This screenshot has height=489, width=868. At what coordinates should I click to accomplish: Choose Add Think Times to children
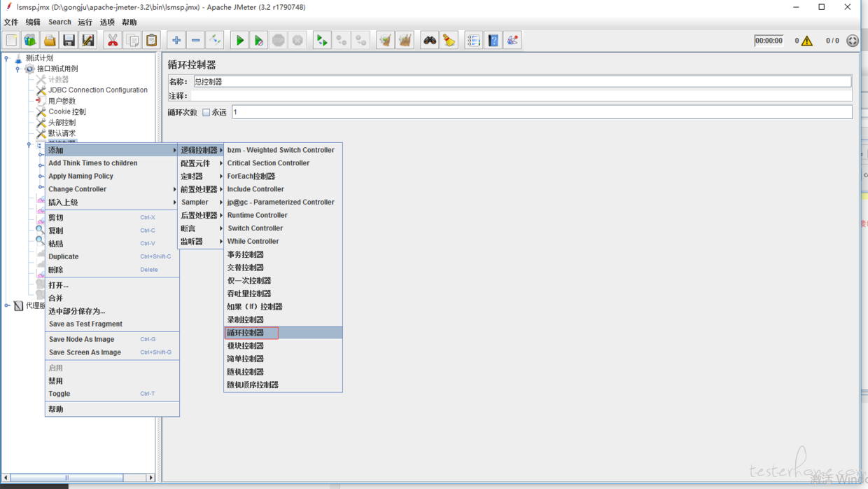point(112,163)
